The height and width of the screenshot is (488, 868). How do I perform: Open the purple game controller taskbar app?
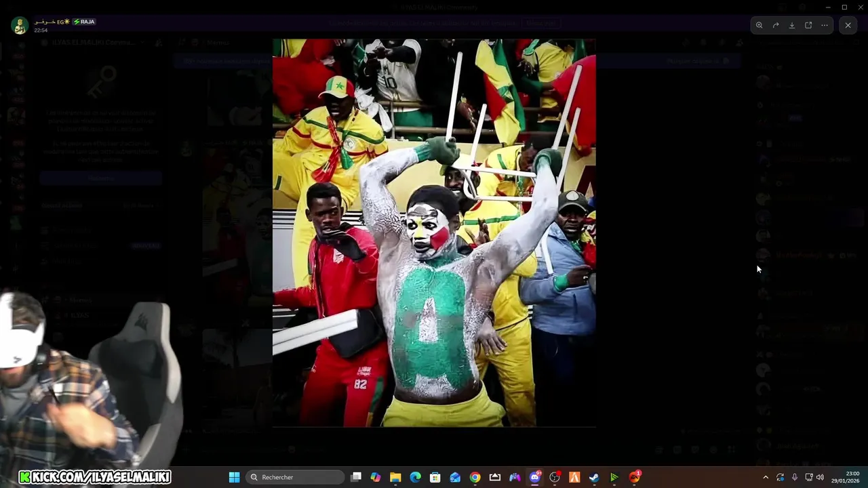pos(515,477)
